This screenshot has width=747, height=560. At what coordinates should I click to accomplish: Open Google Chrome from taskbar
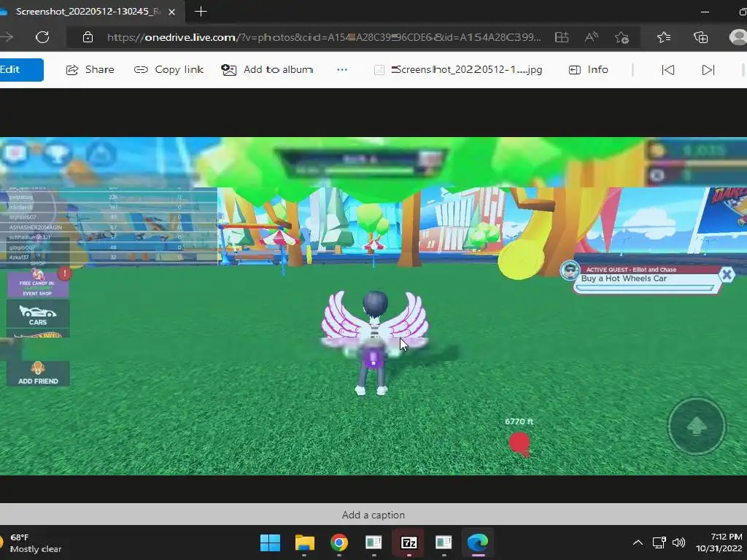[339, 542]
